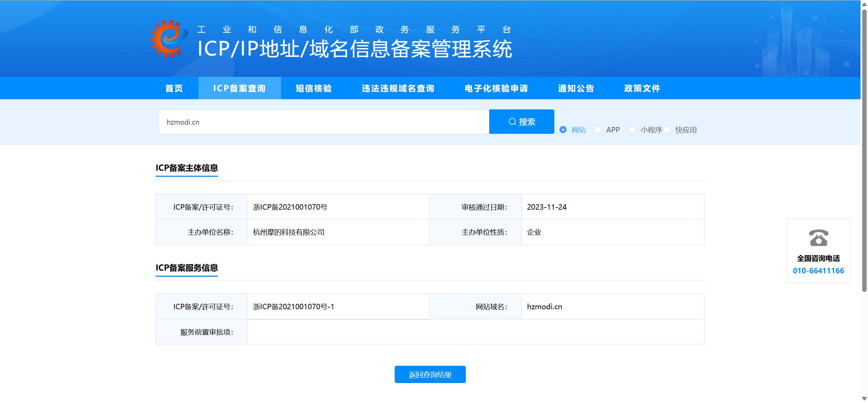Select the 网站 radio button

[563, 130]
